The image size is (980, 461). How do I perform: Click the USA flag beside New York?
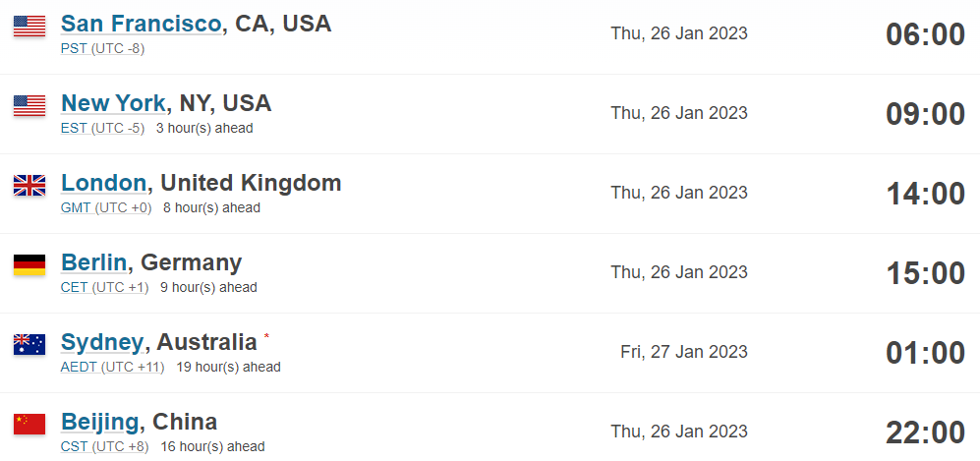coord(29,105)
